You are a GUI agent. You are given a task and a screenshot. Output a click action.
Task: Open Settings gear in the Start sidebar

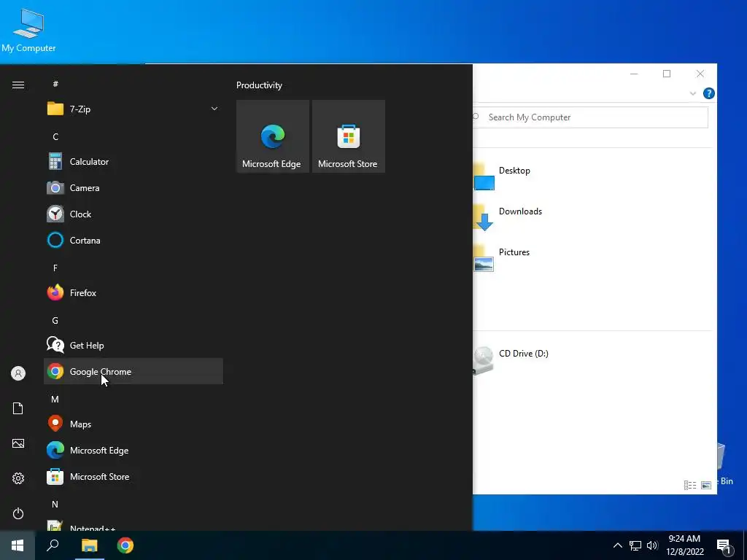[x=18, y=478]
